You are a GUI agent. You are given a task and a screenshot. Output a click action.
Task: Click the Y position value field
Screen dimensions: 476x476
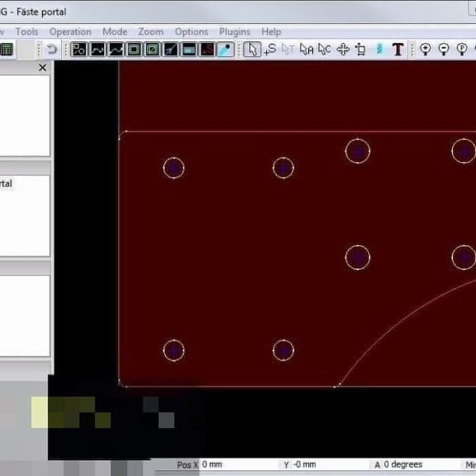330,464
